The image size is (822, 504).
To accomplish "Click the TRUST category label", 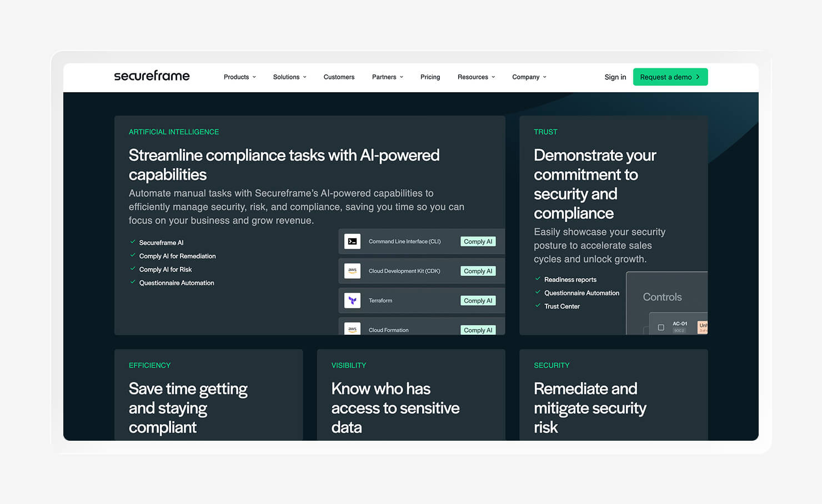I will 545,132.
